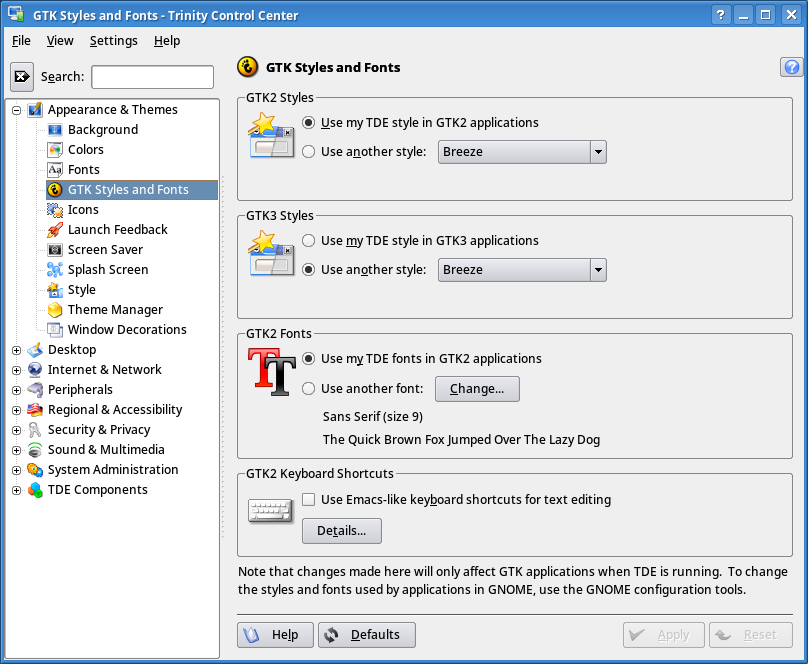The image size is (808, 664).
Task: Open Colors from the Appearance sidebar
Action: (x=55, y=149)
